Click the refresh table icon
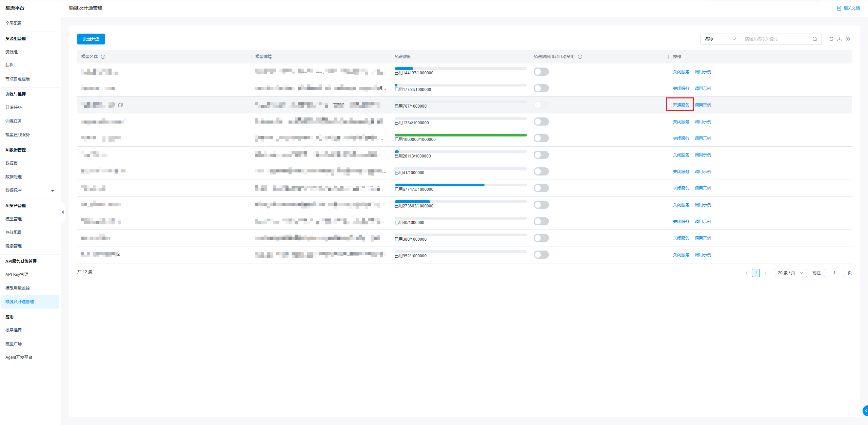The height and width of the screenshot is (425, 868). pyautogui.click(x=831, y=39)
